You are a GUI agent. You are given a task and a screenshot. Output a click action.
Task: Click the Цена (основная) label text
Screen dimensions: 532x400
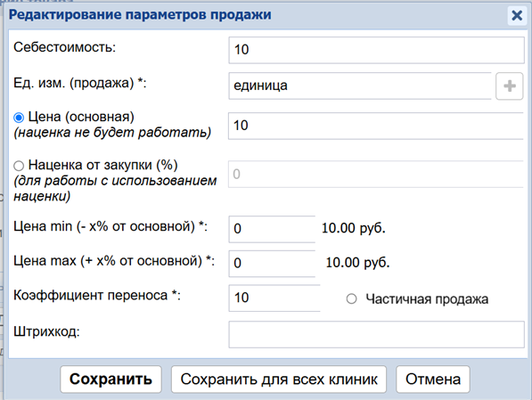[x=81, y=117]
